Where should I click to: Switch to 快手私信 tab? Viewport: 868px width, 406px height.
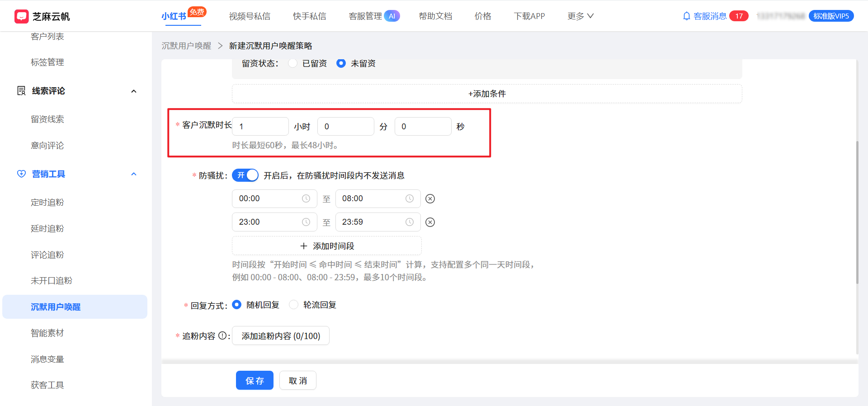310,16
